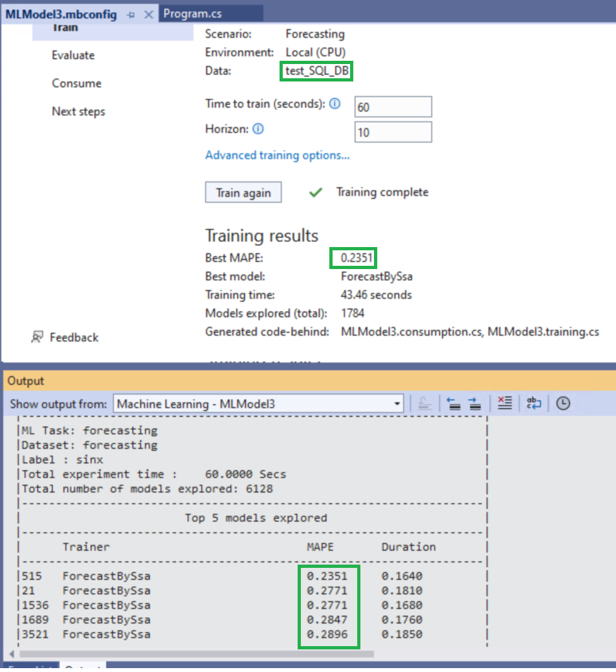Toggle word wrap in the Output window
616x672 pixels.
pyautogui.click(x=533, y=404)
